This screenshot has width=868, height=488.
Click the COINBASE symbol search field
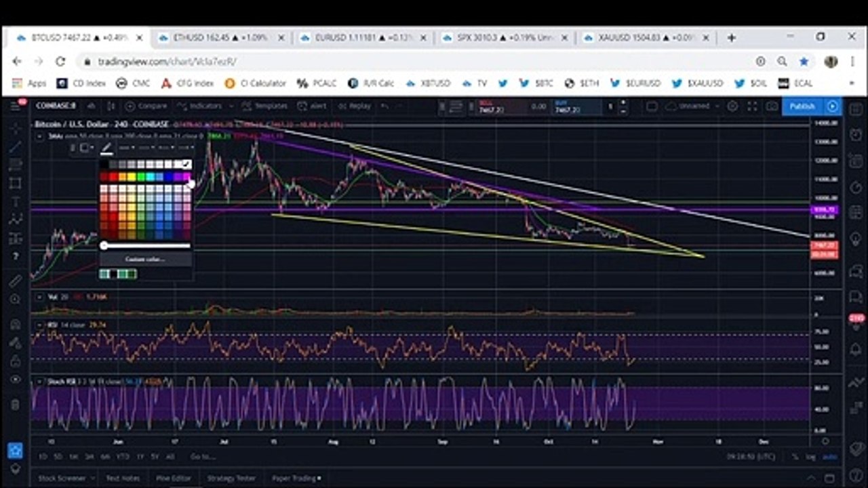coord(56,106)
